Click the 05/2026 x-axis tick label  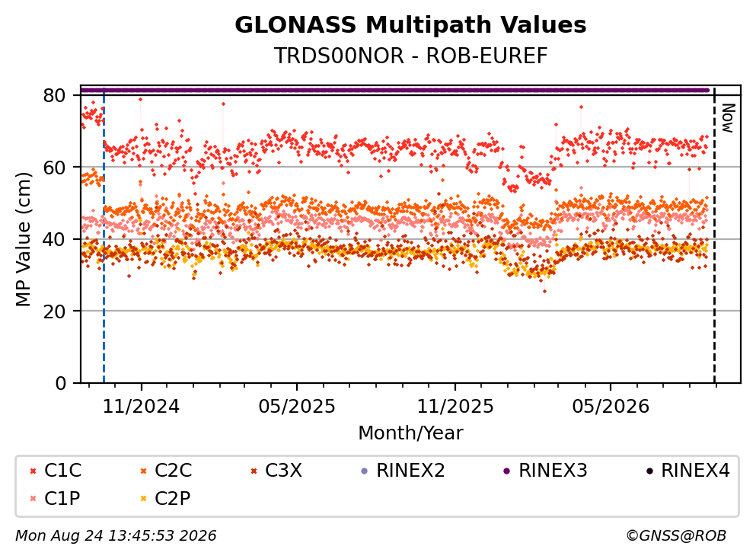(611, 407)
